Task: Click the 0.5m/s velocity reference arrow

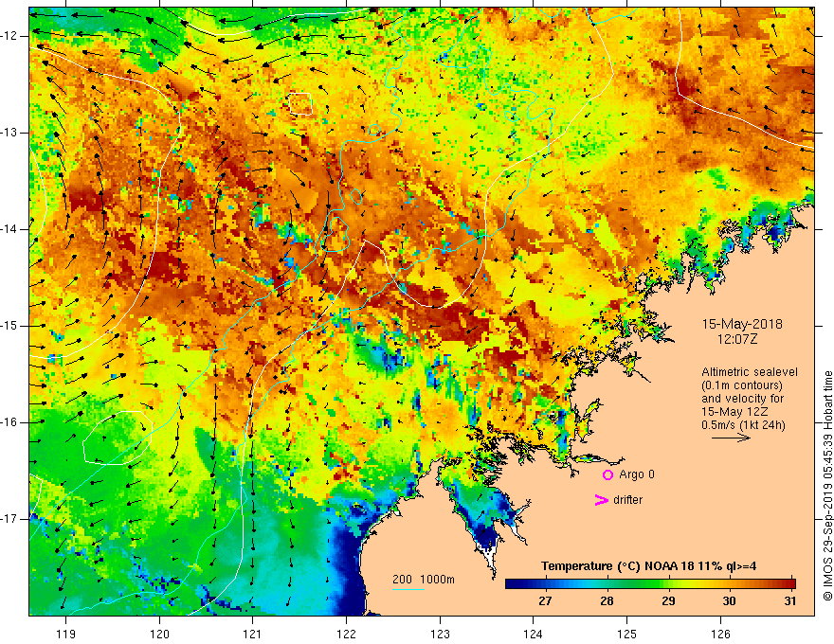Action: click(x=732, y=438)
